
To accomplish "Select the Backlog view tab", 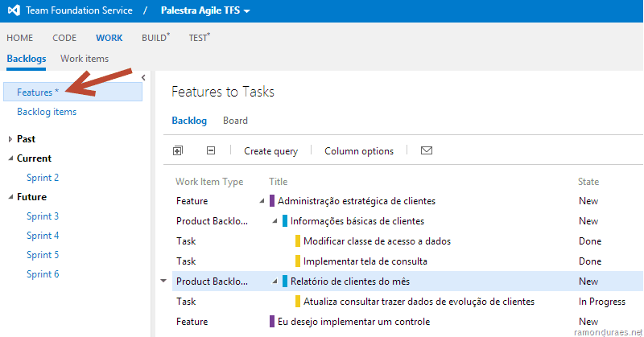I will pos(189,121).
